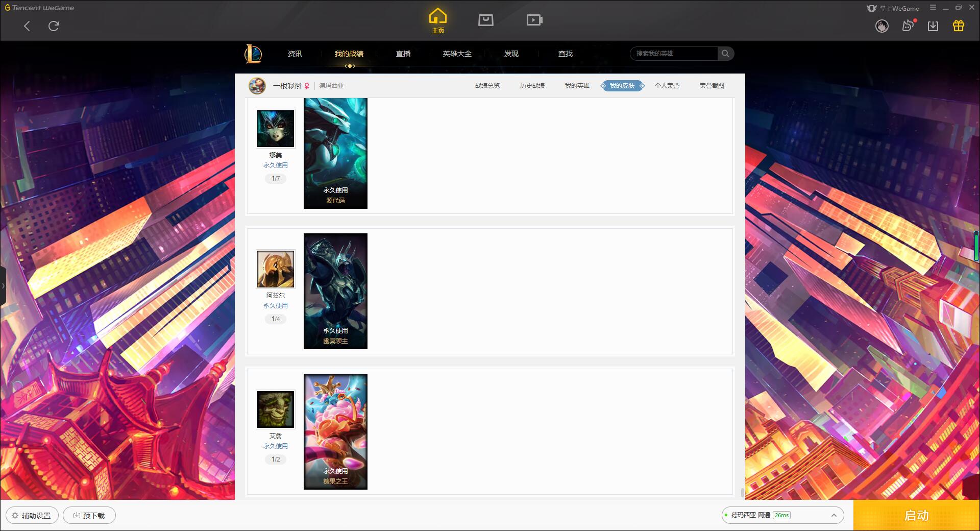Viewport: 980px width, 531px height.
Task: Focus the 搜索我的英雄 search field
Action: [x=674, y=54]
